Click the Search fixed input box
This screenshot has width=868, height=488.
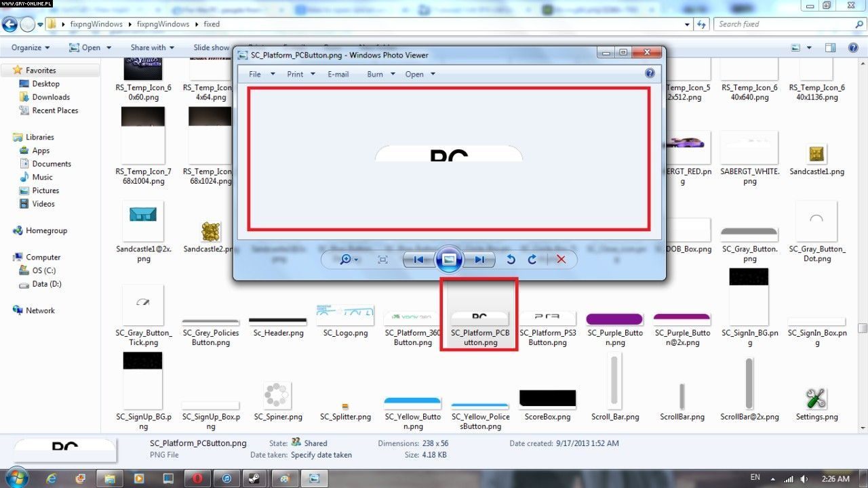(x=780, y=24)
